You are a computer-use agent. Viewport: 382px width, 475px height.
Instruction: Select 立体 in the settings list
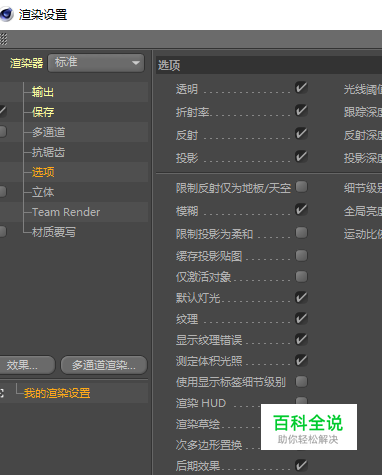(x=43, y=192)
